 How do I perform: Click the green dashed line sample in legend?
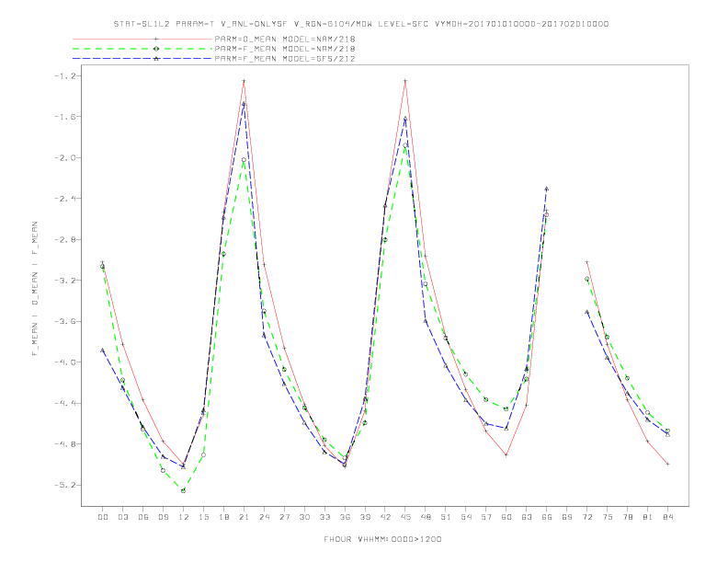point(142,49)
